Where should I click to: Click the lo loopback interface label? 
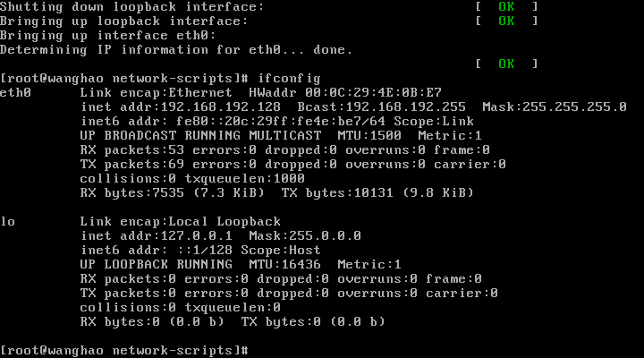point(8,222)
